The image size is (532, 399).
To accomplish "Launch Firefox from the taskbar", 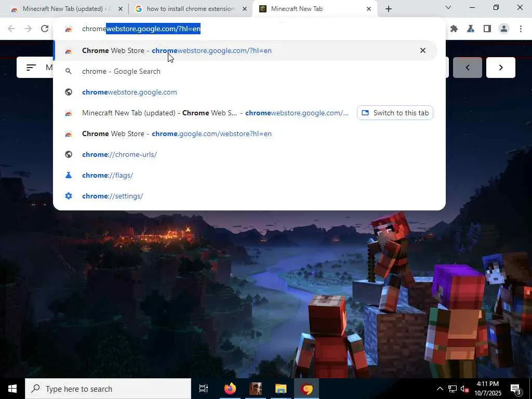I will (x=230, y=389).
